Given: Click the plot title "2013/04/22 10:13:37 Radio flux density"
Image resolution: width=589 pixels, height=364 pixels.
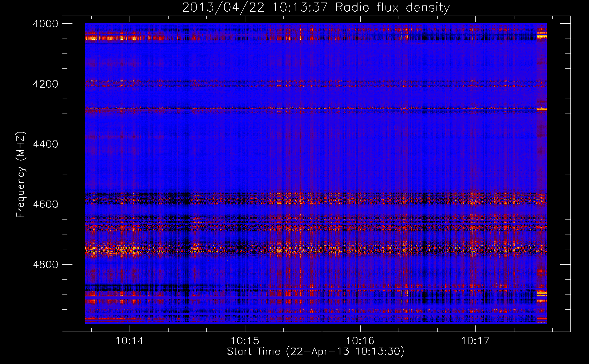Looking at the screenshot, I should coord(316,7).
